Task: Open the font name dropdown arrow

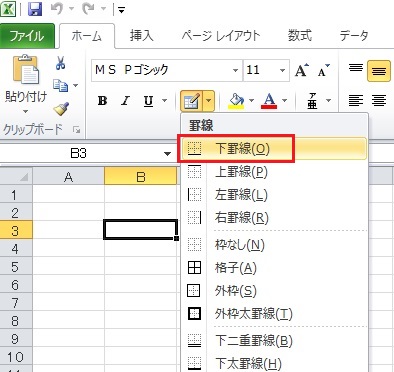Action: [235, 70]
